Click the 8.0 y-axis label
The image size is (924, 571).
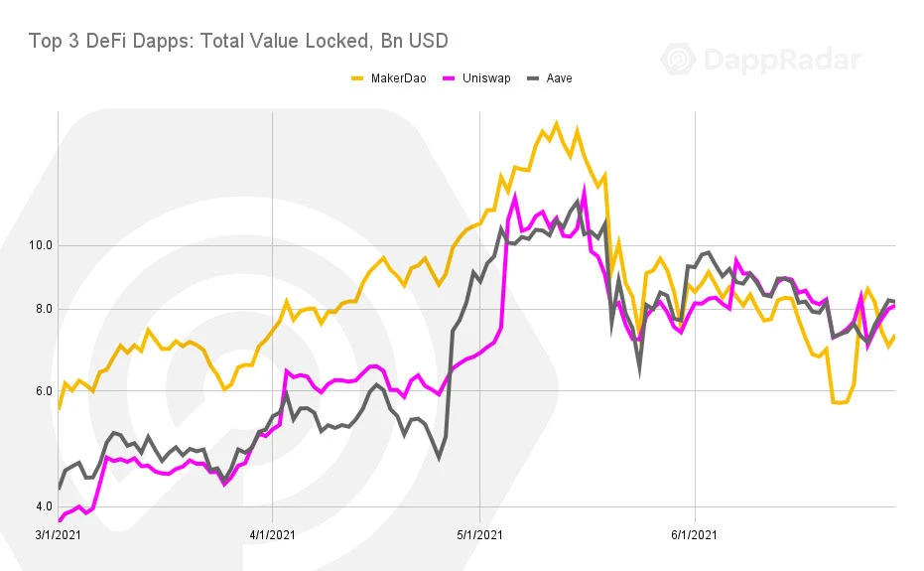coord(44,309)
